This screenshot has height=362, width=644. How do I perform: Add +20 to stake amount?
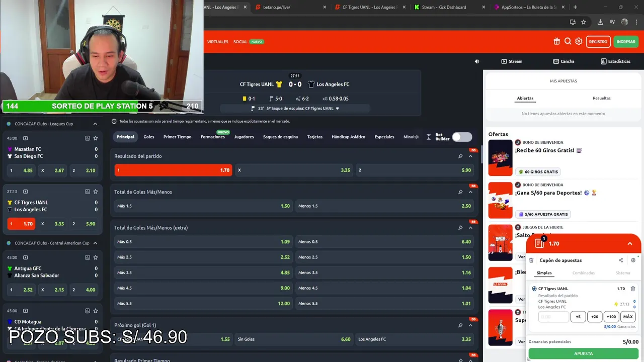click(595, 317)
